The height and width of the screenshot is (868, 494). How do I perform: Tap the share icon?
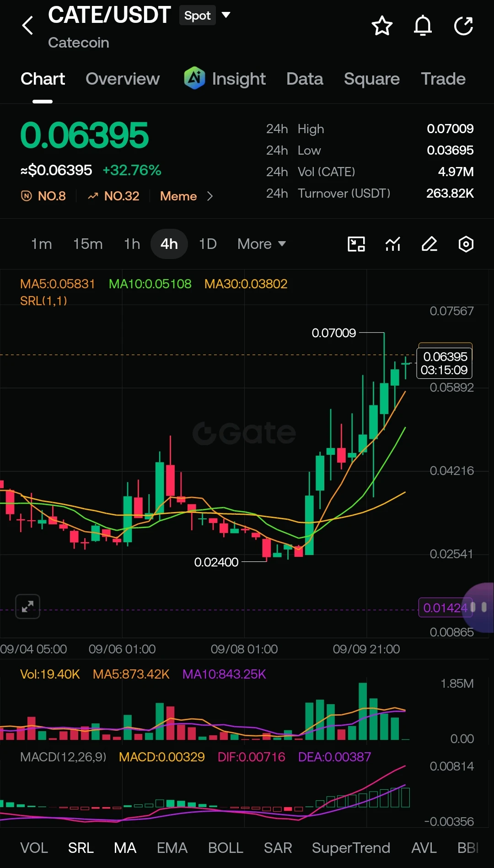[x=463, y=26]
